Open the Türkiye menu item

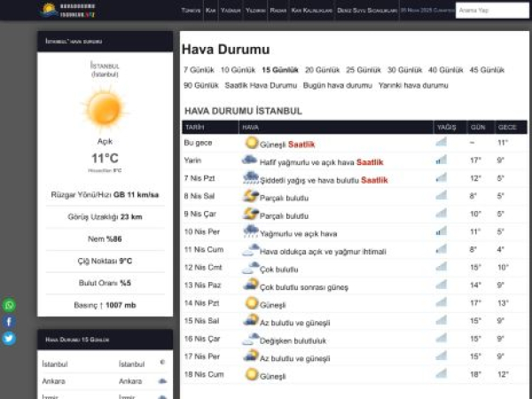pyautogui.click(x=191, y=10)
